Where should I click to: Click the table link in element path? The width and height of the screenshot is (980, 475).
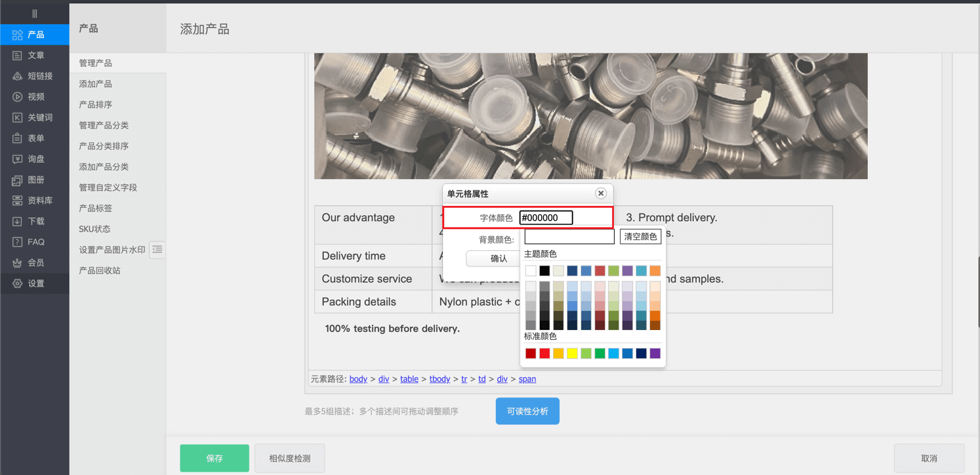point(409,379)
